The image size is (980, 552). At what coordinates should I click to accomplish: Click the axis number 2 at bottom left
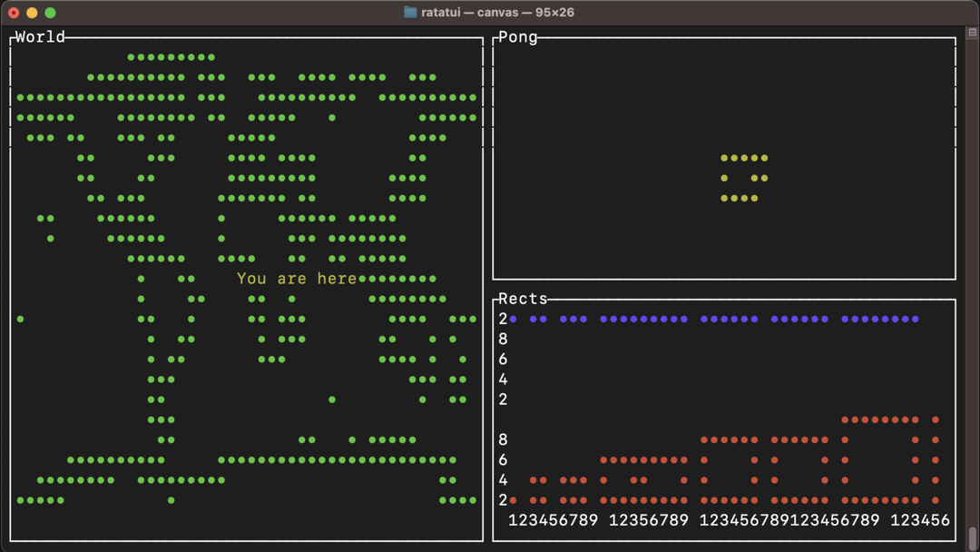tap(503, 500)
